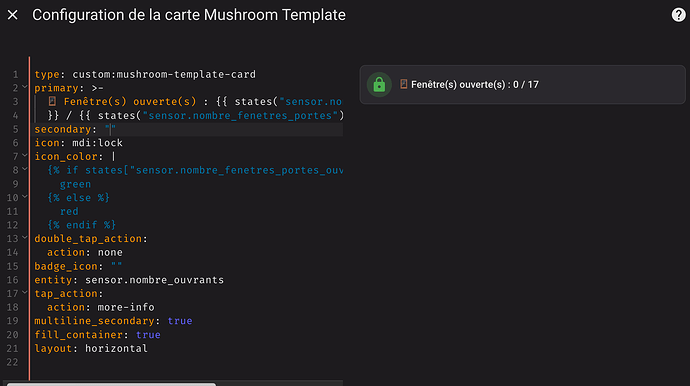Collapse the else block fold arrow at line 10

pos(25,197)
